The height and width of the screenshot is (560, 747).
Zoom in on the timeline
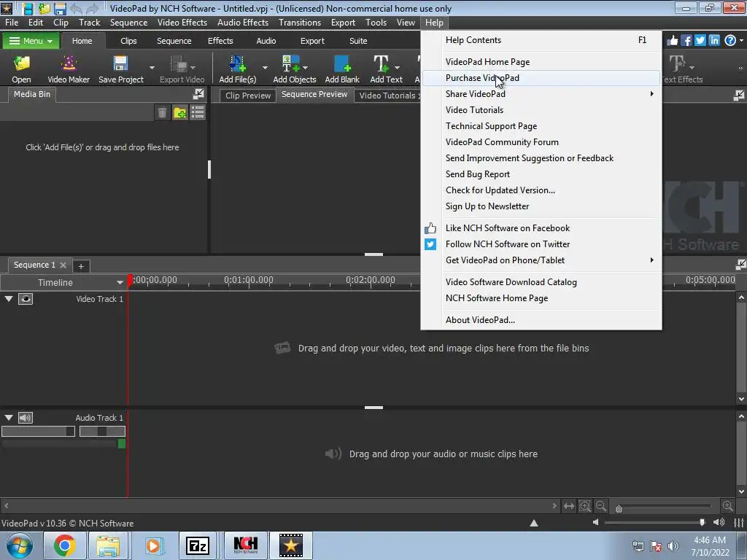point(727,506)
